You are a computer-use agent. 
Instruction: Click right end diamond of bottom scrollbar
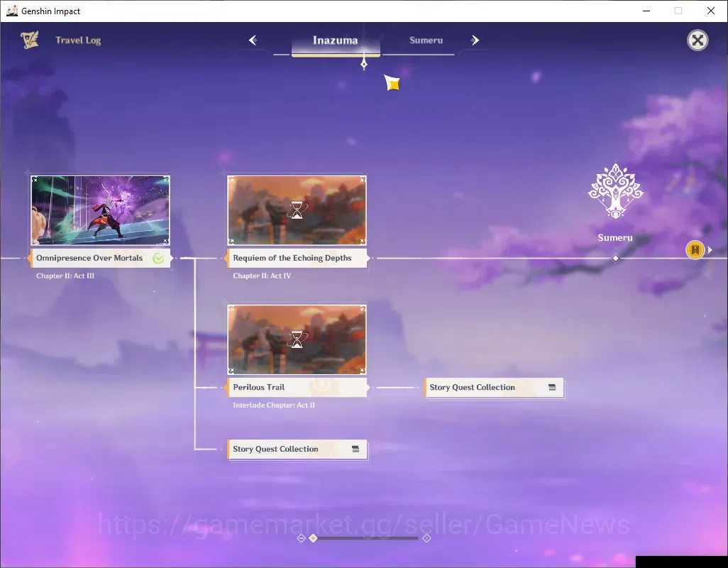click(x=426, y=538)
